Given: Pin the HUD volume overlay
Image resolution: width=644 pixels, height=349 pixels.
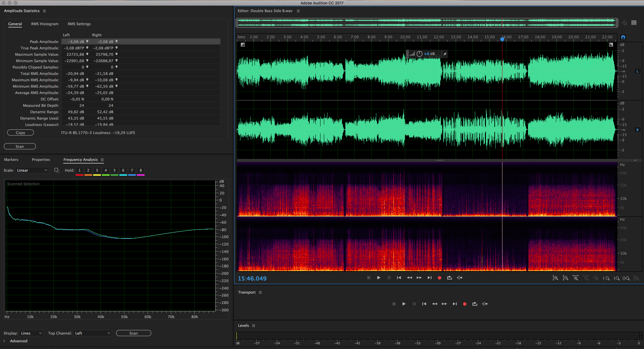Looking at the screenshot, I should tap(445, 54).
